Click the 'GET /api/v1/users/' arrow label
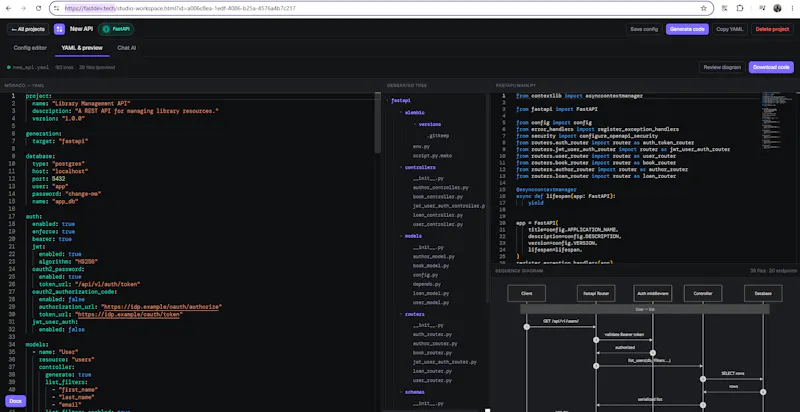800x412 pixels. (x=561, y=321)
